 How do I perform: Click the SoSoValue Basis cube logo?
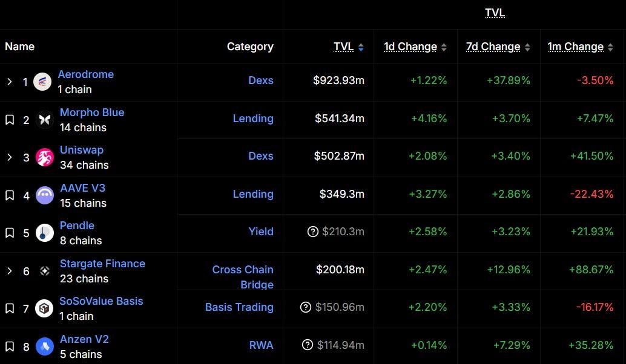pyautogui.click(x=44, y=308)
